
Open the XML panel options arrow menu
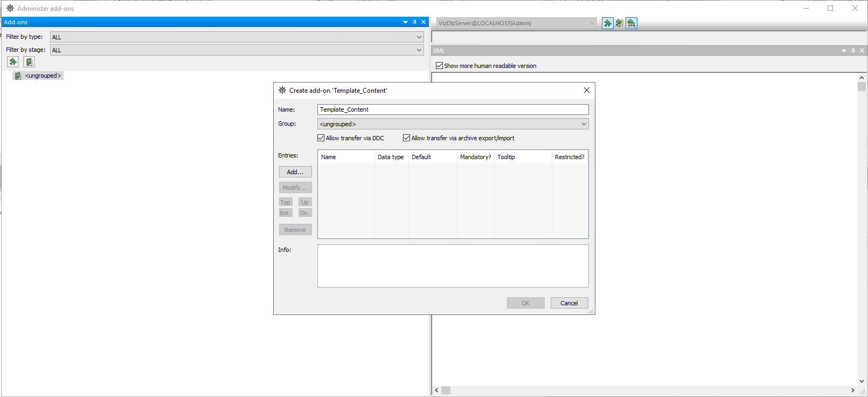tap(844, 51)
